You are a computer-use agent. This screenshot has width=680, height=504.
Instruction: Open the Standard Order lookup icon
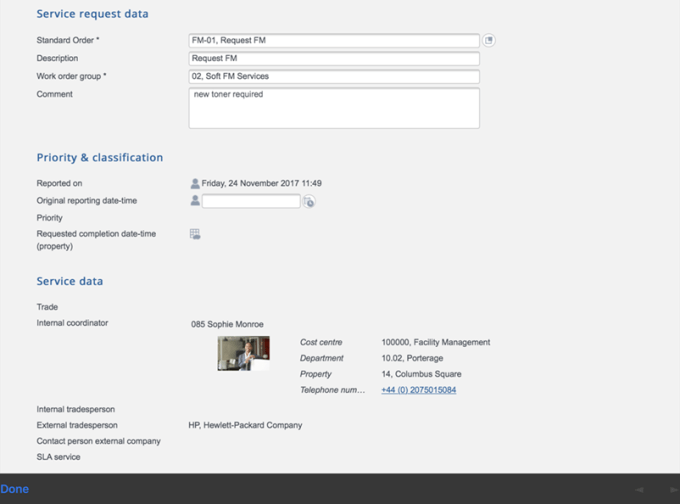tap(489, 40)
